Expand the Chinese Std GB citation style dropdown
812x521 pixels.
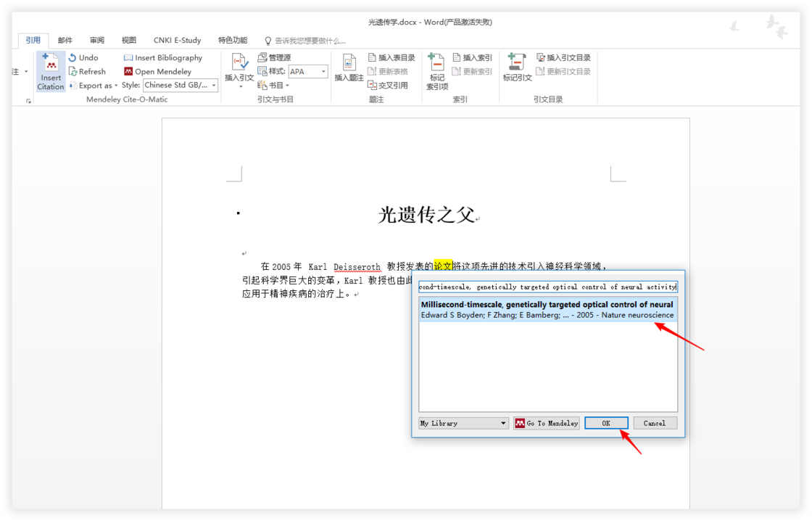[214, 85]
